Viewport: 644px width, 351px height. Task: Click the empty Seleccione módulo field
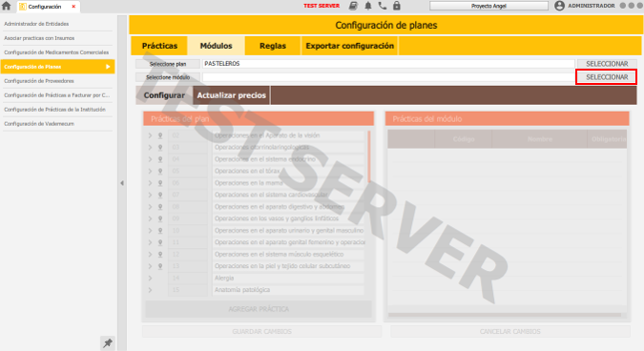(x=388, y=77)
